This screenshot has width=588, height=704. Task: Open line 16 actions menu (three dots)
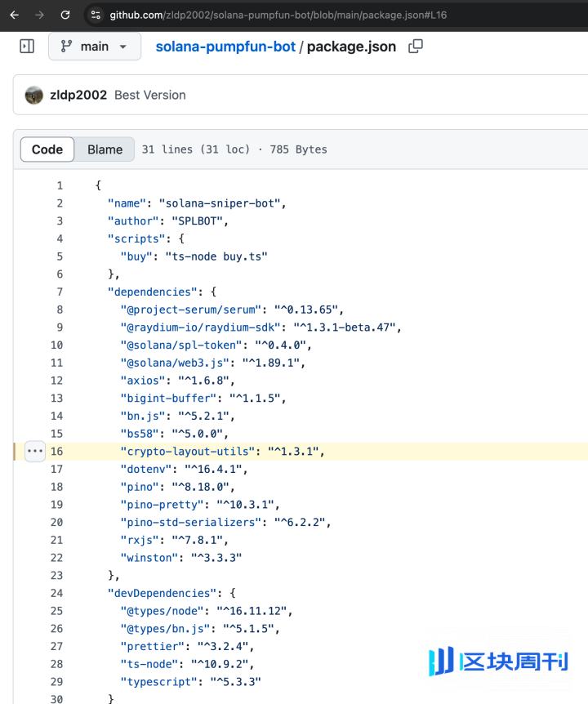(35, 451)
